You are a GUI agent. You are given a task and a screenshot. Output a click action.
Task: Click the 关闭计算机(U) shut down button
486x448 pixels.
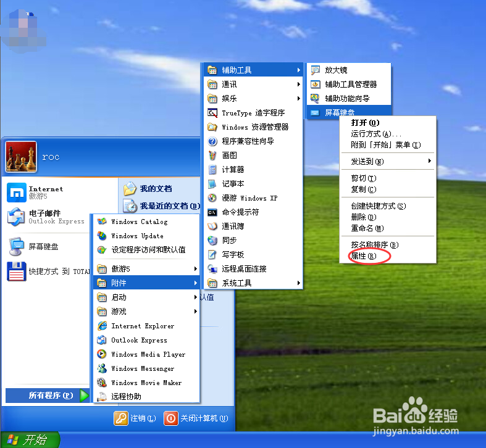click(196, 418)
